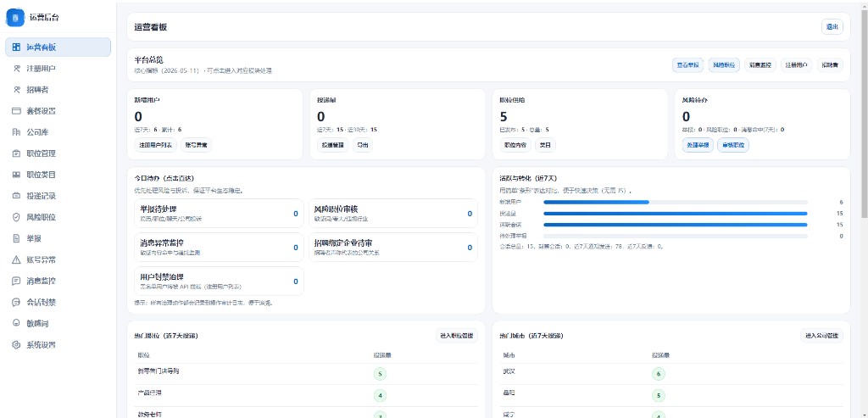
Task: Click 账号异常 button in 新增用户 card
Action: (197, 145)
